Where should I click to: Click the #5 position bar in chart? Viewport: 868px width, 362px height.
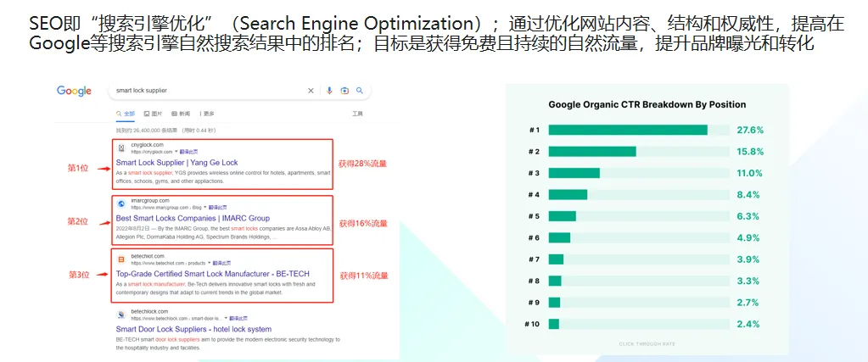(563, 216)
